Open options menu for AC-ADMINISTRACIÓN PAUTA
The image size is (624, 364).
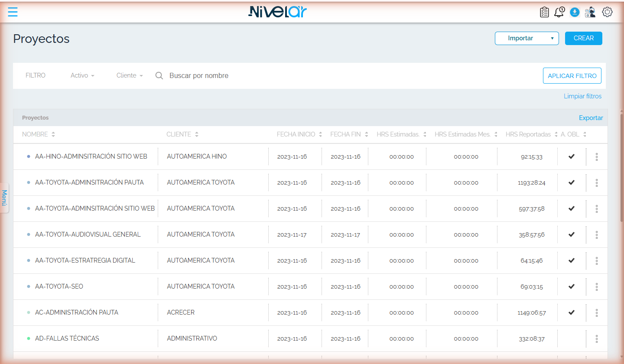pyautogui.click(x=597, y=313)
